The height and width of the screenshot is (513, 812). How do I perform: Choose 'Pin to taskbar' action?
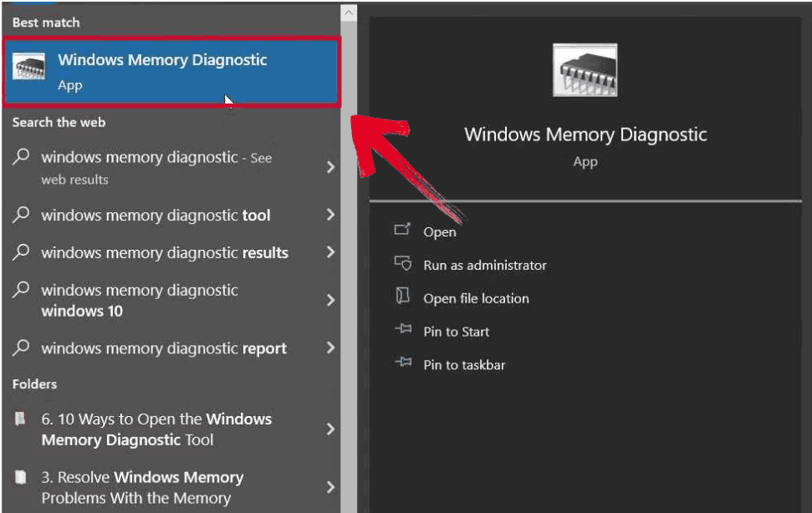pos(464,365)
